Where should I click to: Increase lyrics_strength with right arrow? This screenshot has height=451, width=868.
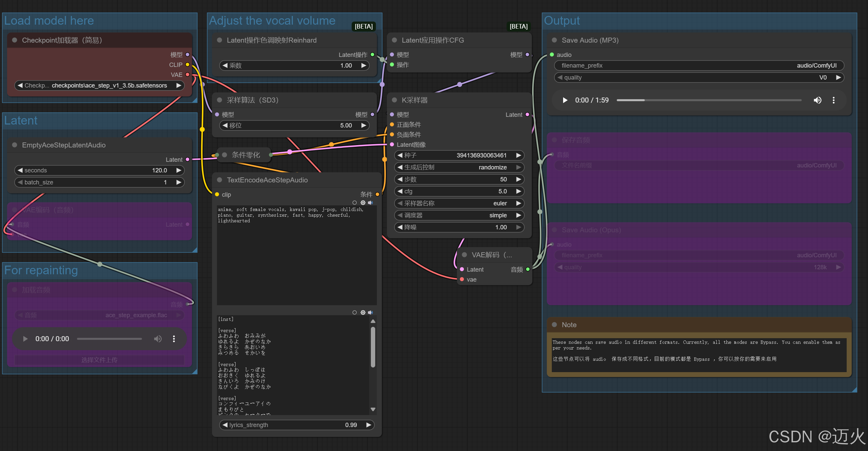coord(369,425)
